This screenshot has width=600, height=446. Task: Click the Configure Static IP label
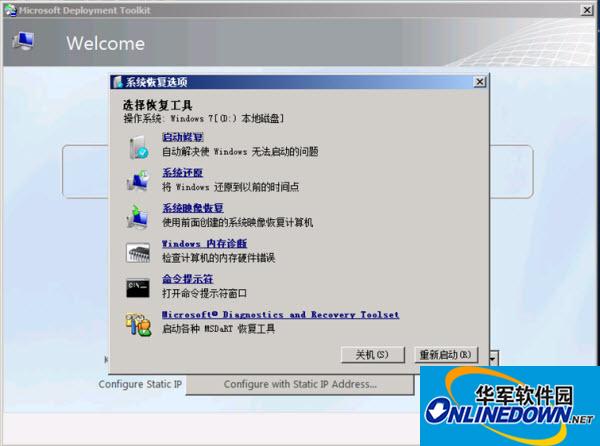point(140,384)
